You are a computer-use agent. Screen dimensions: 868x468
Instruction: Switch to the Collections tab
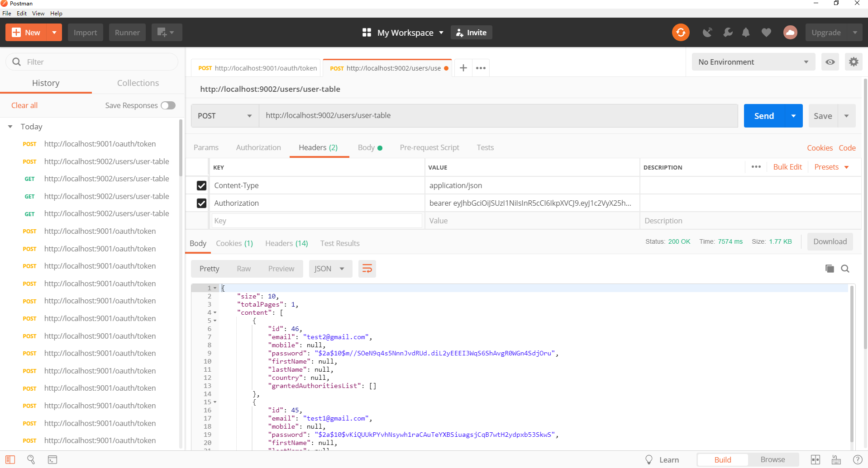(x=138, y=83)
